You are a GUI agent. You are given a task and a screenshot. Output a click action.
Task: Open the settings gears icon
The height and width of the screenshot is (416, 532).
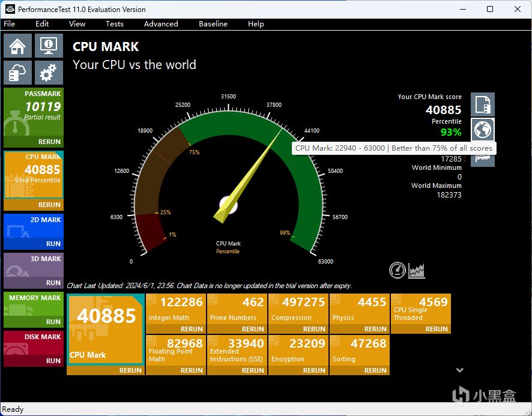pyautogui.click(x=49, y=72)
